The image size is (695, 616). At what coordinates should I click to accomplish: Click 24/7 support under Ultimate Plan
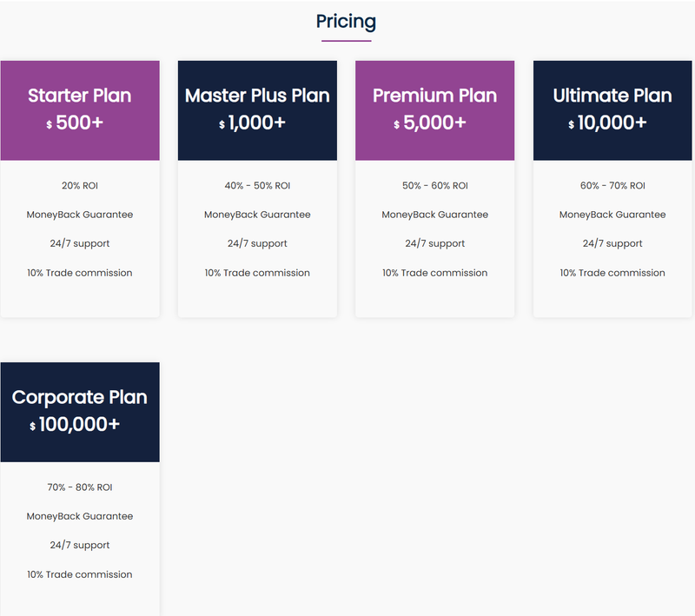(x=612, y=244)
